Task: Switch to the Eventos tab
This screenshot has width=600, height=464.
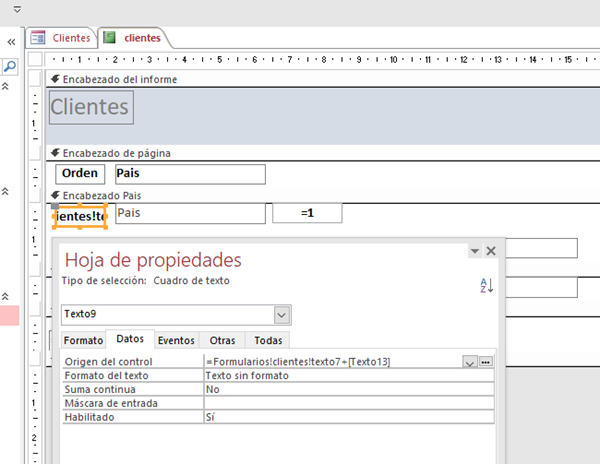Action: pos(175,341)
